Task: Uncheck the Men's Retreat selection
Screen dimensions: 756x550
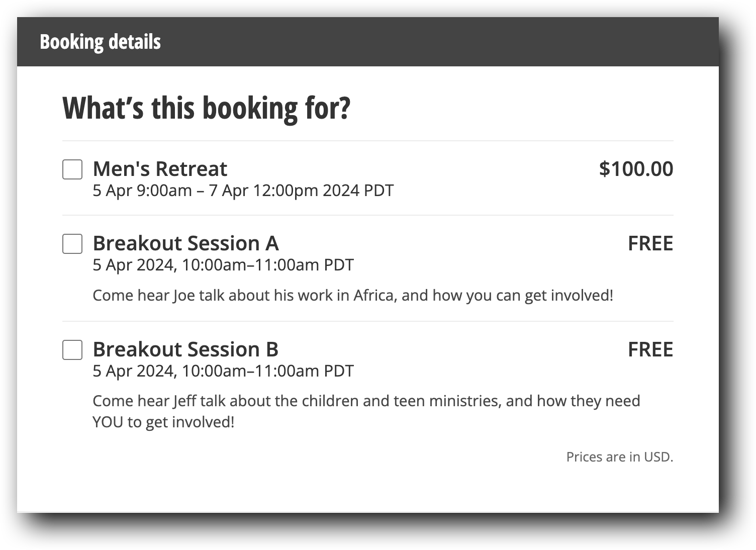Action: (71, 169)
